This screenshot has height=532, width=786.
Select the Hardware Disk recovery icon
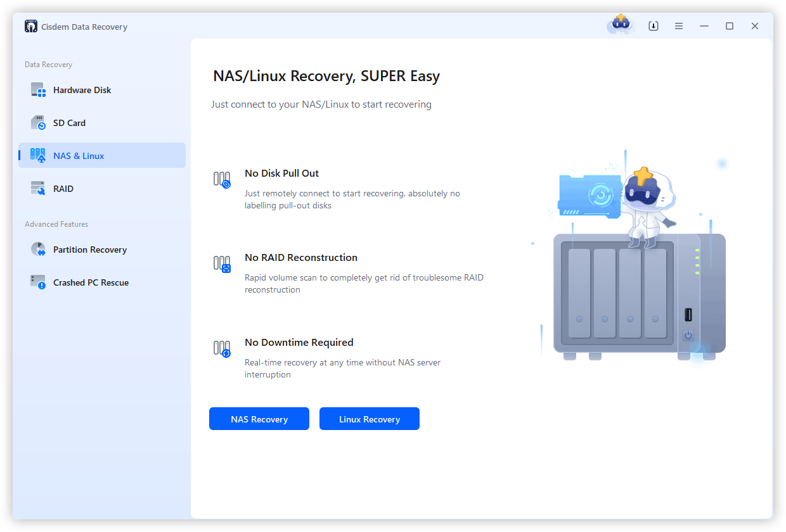[x=37, y=90]
